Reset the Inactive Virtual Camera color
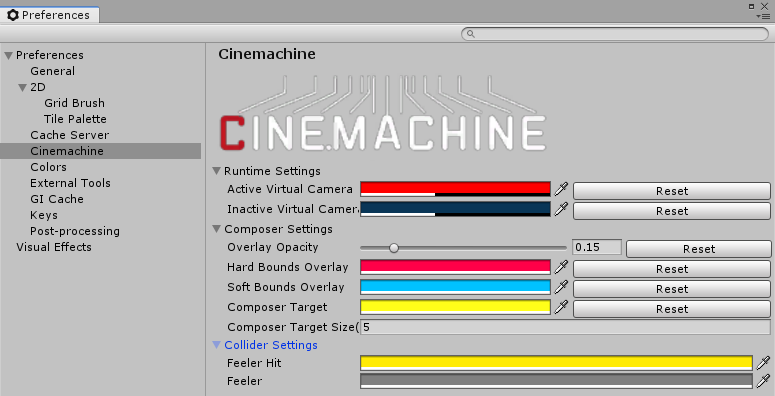The image size is (775, 396). tap(672, 211)
